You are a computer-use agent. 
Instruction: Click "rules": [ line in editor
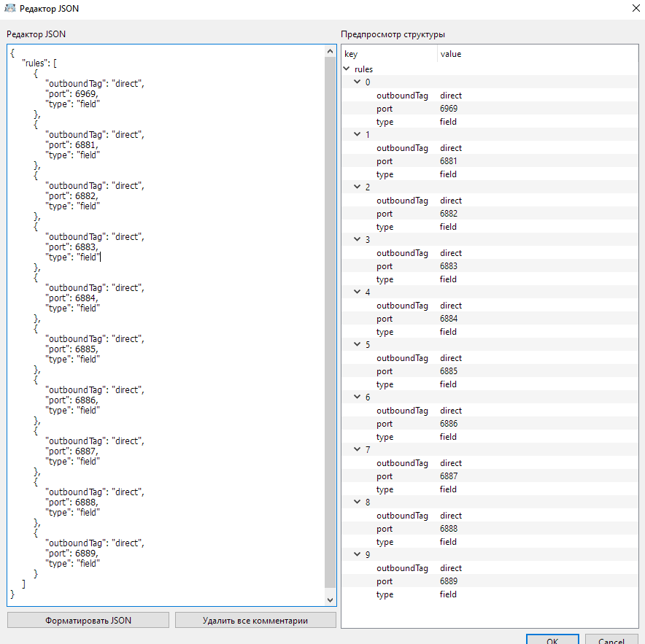coord(39,63)
